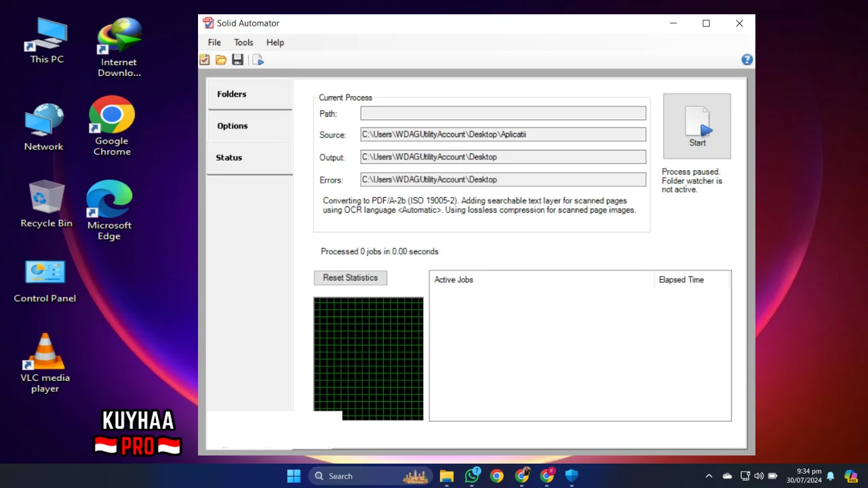Viewport: 868px width, 488px height.
Task: Select the Control Panel desktop icon
Action: (45, 281)
